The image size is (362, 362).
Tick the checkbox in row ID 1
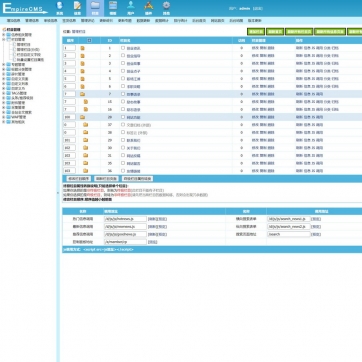click(x=123, y=48)
